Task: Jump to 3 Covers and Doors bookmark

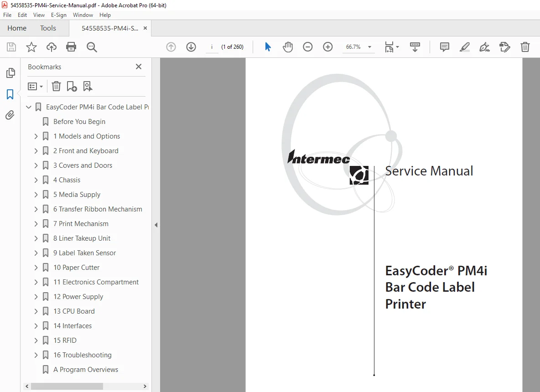Action: 83,165
